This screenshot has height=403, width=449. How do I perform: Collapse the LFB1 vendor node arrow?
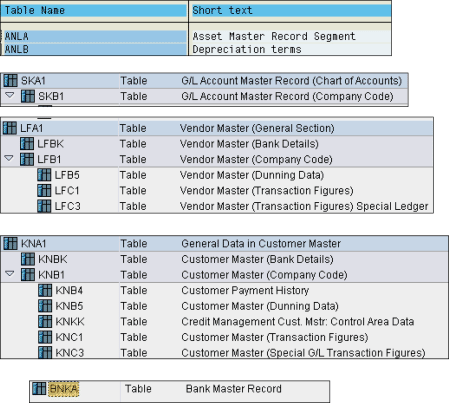click(9, 159)
